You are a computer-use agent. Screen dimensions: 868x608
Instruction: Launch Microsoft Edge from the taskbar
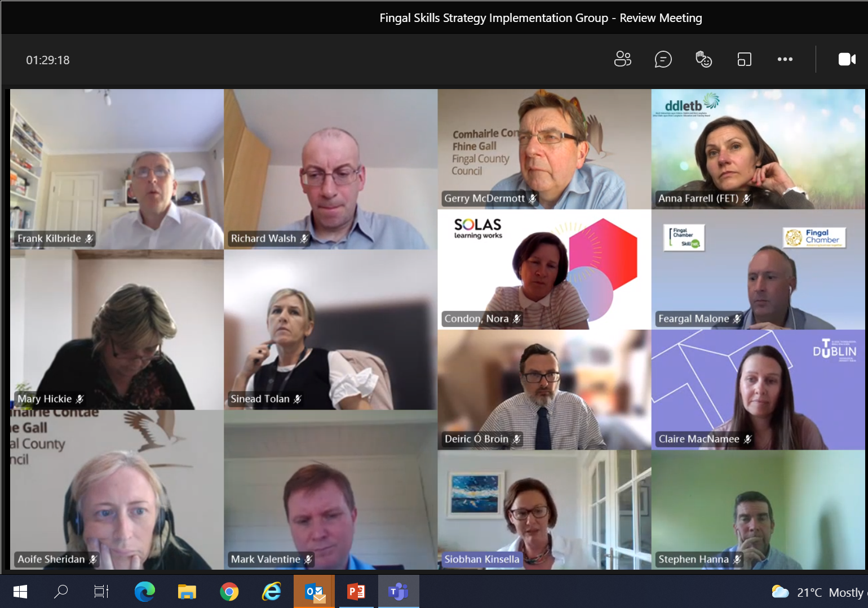pyautogui.click(x=144, y=592)
